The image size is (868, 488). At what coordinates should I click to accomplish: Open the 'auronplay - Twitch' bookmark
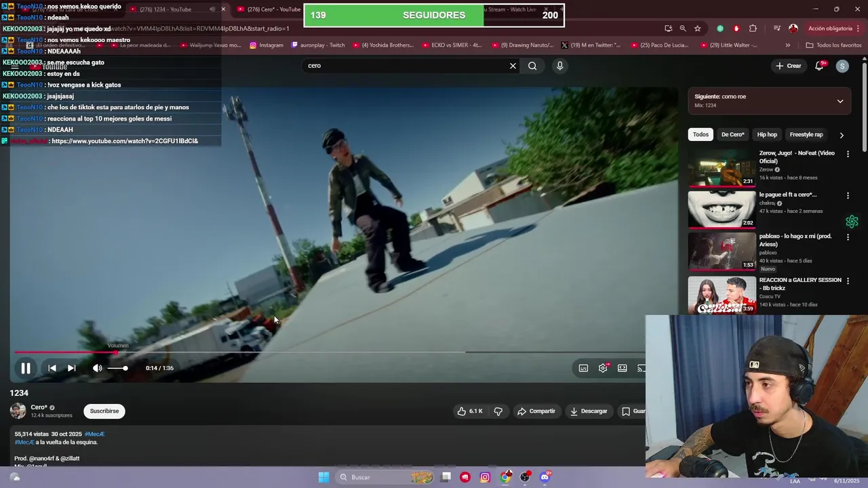point(318,45)
